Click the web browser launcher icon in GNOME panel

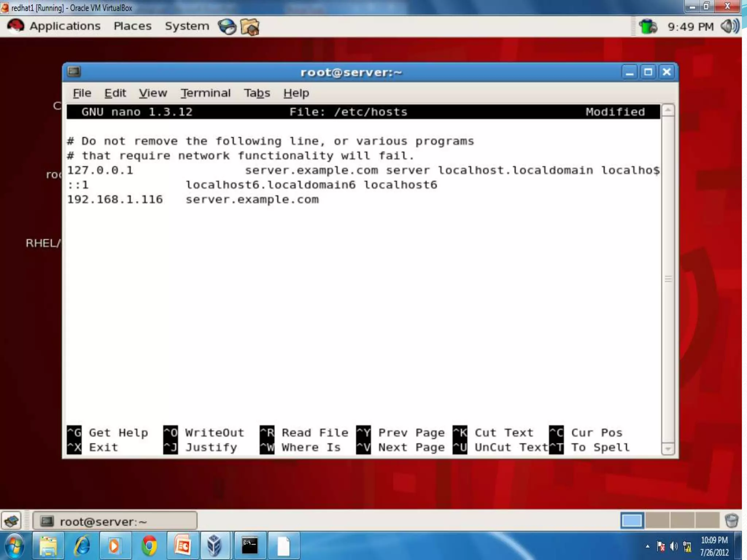(227, 27)
